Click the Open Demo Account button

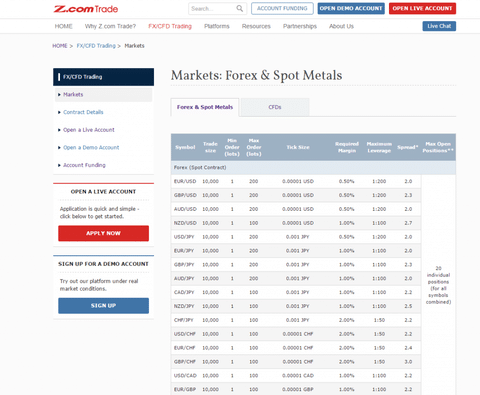[351, 8]
